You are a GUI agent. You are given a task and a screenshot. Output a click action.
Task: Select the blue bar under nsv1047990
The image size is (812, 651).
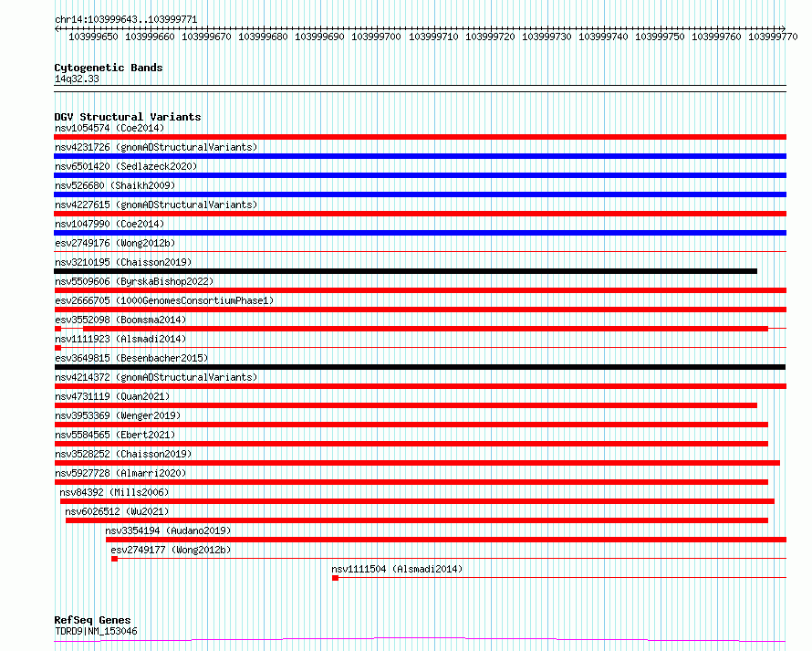420,233
